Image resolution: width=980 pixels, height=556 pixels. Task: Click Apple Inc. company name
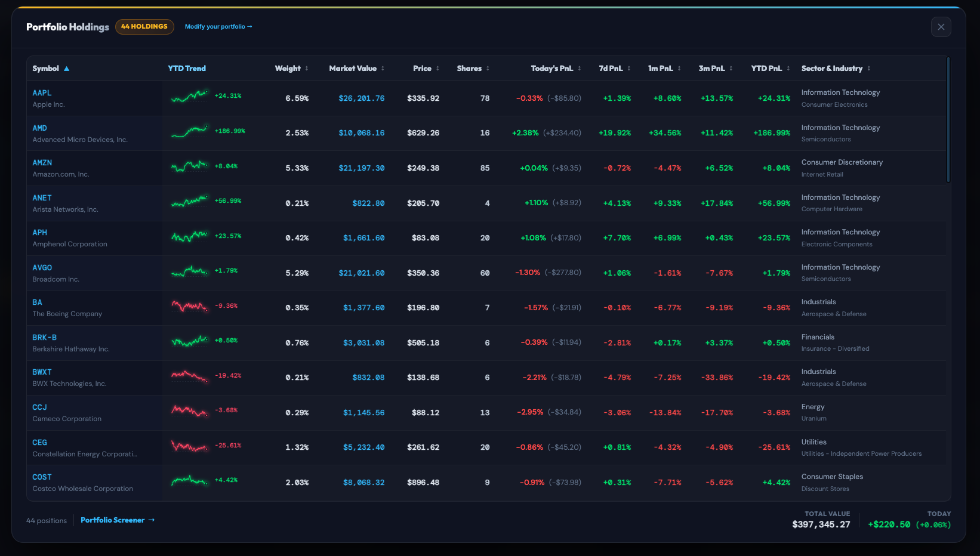click(x=49, y=105)
